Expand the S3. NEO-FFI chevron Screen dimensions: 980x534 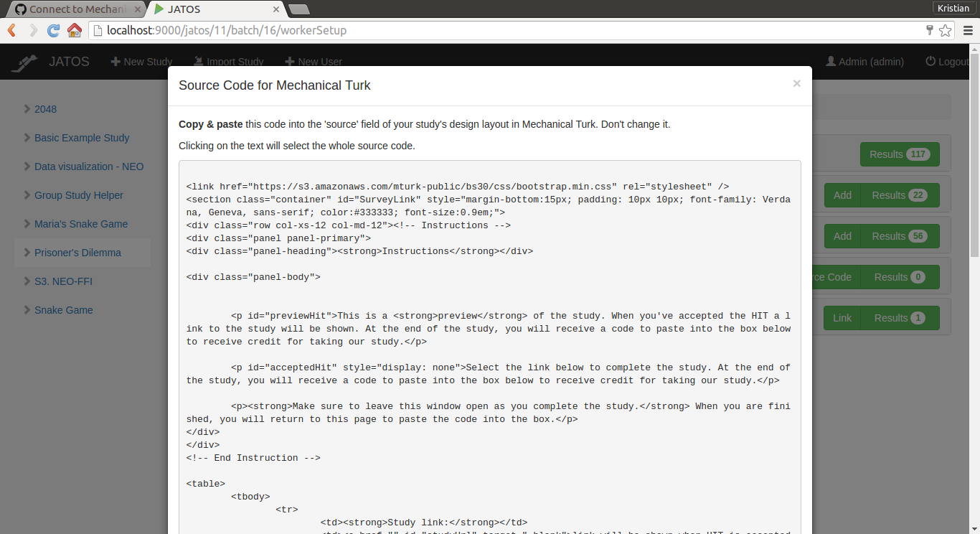[x=27, y=281]
